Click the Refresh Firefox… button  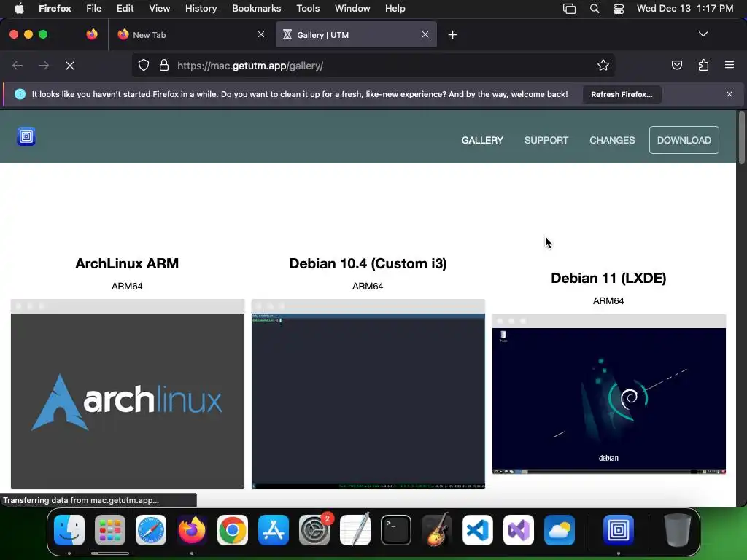click(x=622, y=94)
